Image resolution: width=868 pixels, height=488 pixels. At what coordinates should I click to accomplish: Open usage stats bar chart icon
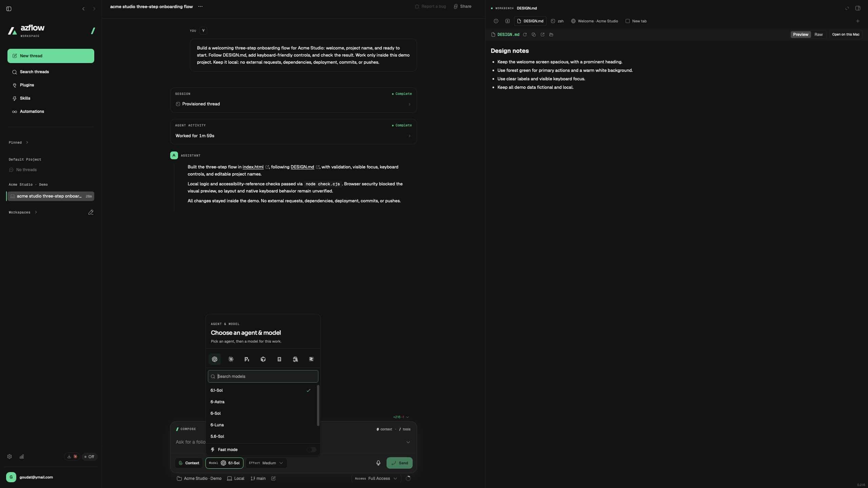click(22, 456)
